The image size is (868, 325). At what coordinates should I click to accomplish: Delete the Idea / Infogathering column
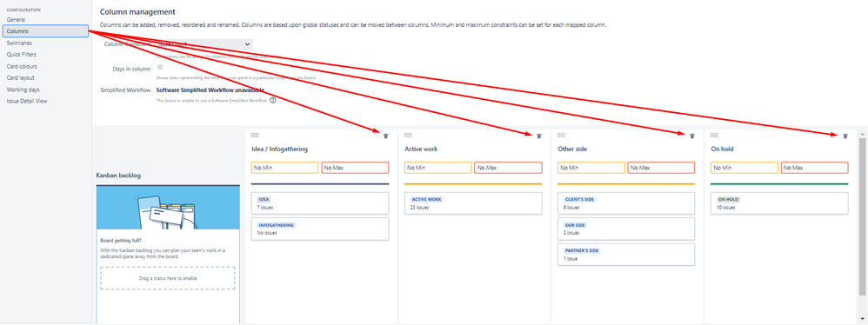pyautogui.click(x=386, y=136)
